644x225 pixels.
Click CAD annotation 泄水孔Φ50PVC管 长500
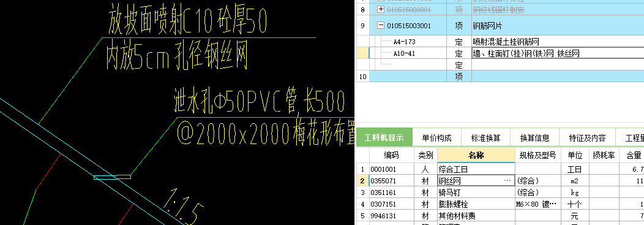(260, 101)
